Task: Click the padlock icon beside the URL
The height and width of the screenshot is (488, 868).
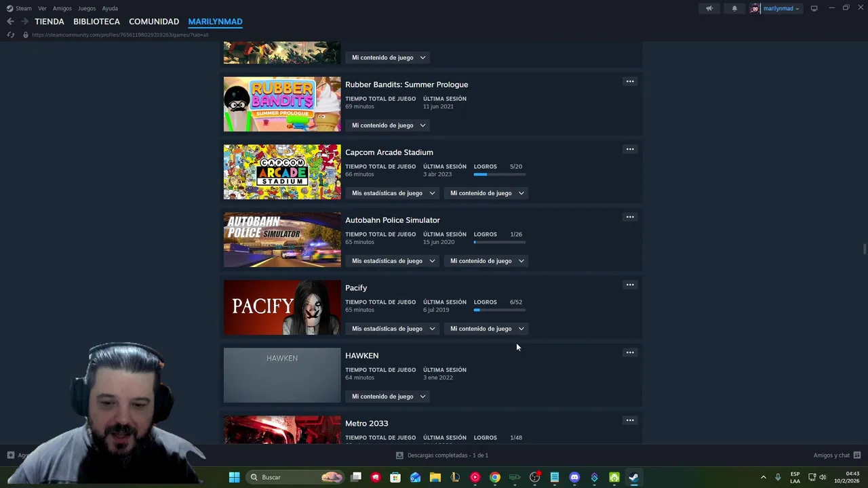Action: (26, 35)
